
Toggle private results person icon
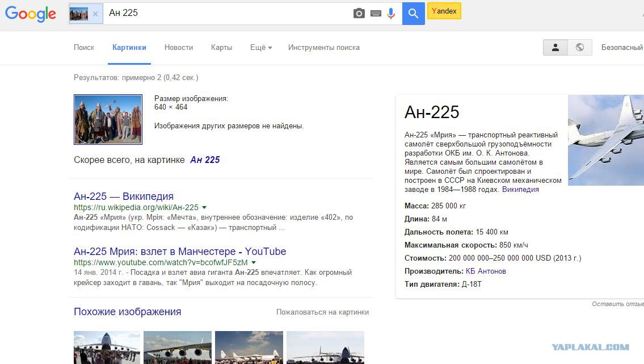tap(555, 48)
